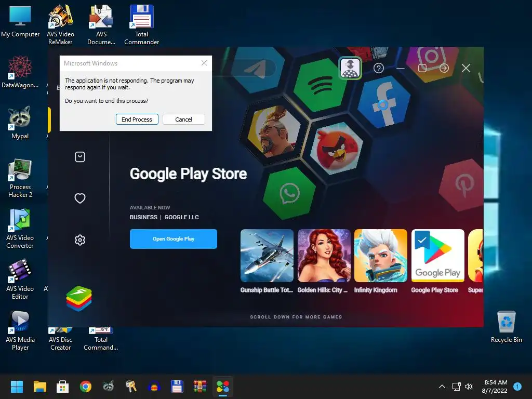532x399 pixels.
Task: Click the BlueStacks stacked layers logo
Action: point(79,299)
